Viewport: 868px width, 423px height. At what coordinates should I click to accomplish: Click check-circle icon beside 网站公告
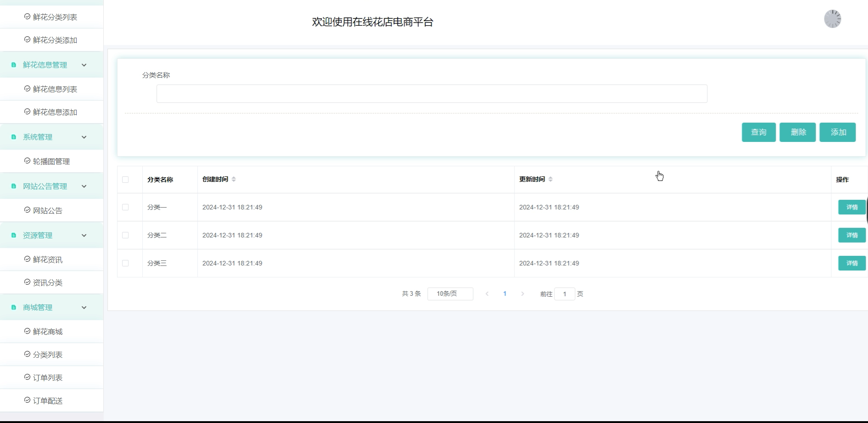(x=27, y=210)
